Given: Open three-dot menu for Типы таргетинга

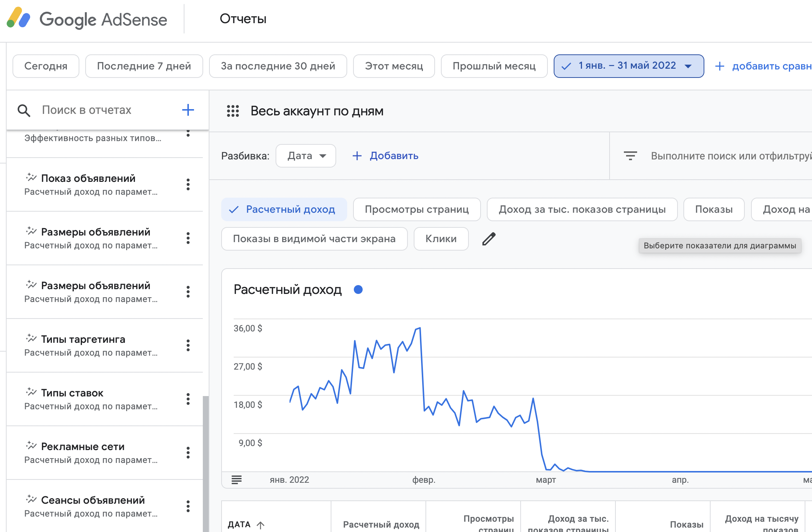Looking at the screenshot, I should tap(188, 345).
